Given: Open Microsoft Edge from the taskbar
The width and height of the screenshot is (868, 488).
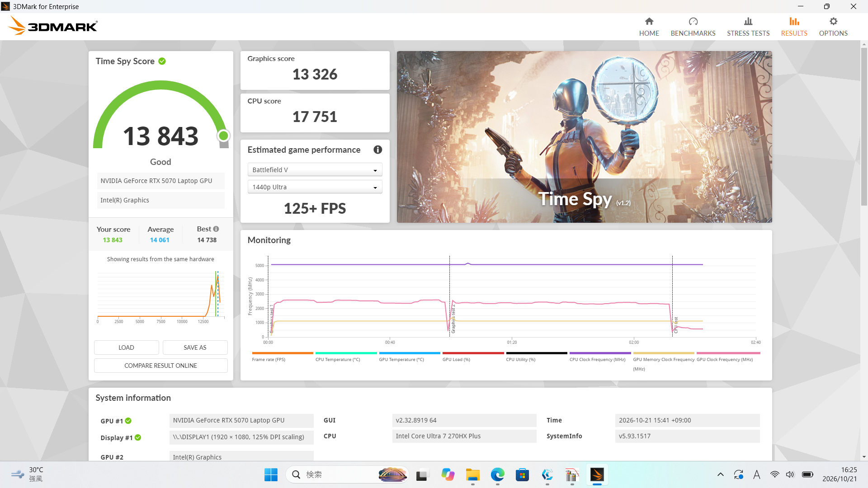Looking at the screenshot, I should [497, 474].
